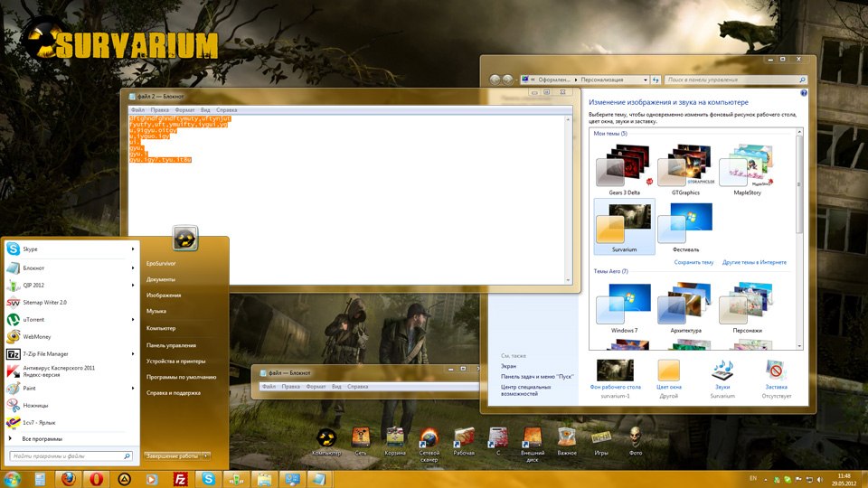This screenshot has width=868, height=488.
Task: Launch Ножницы snipping tool
Action: tap(71, 405)
